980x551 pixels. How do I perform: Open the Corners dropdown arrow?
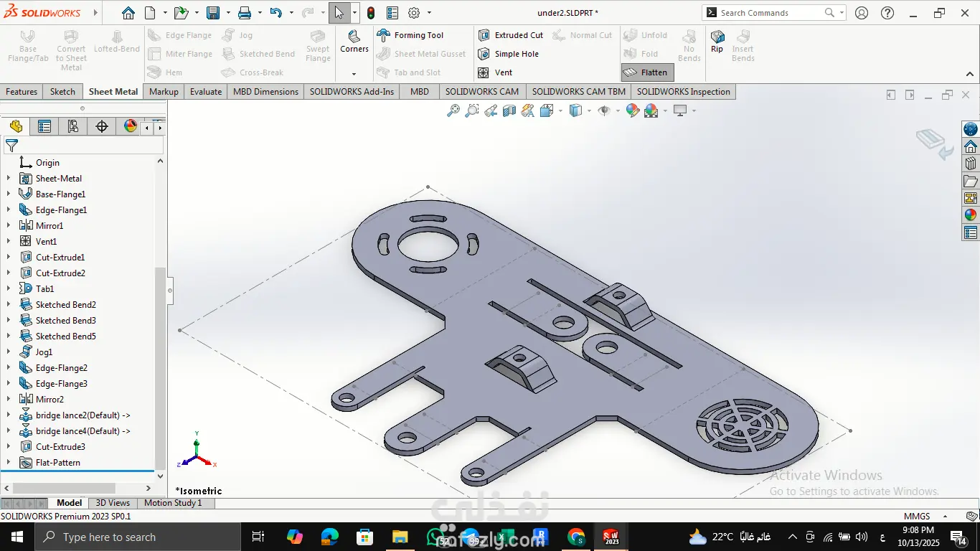(x=354, y=74)
